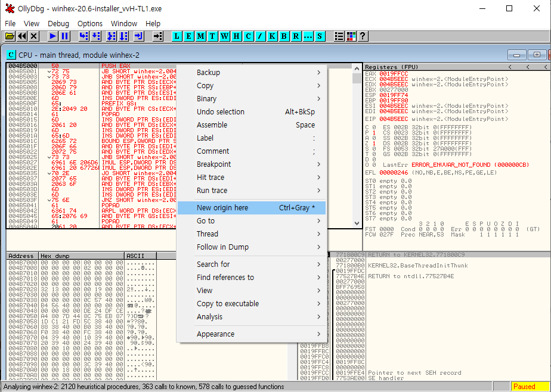The height and width of the screenshot is (392, 551).
Task: Click the Execute till return icon
Action: 139,36
